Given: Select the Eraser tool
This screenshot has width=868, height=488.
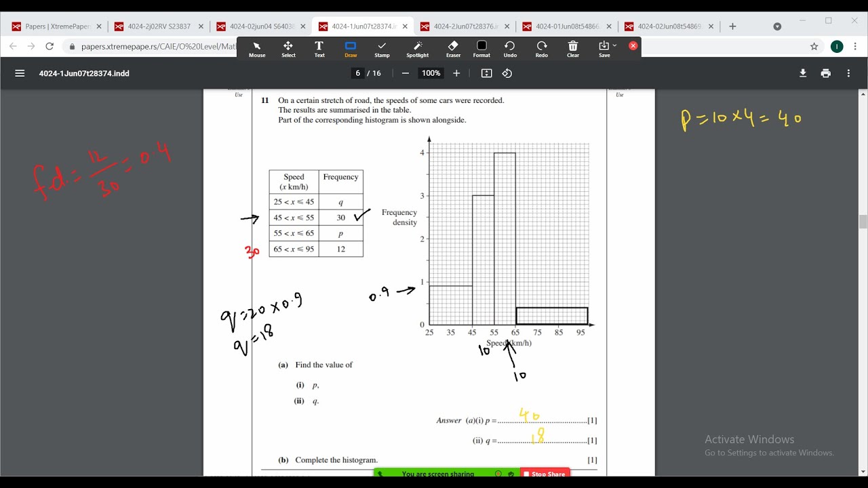Looking at the screenshot, I should pos(453,49).
